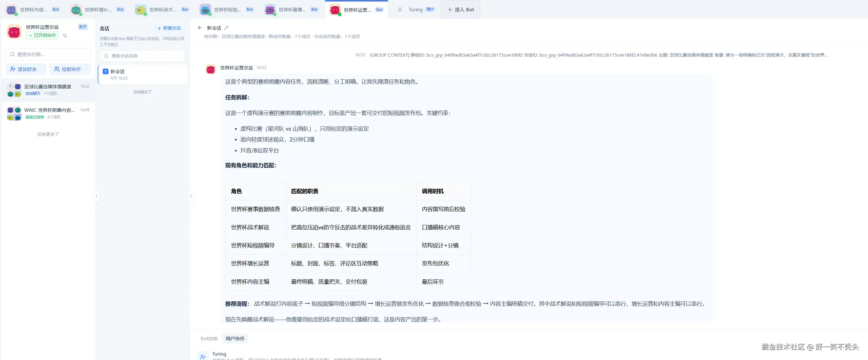Click the 最终统稿、质量把关、交付包装 table cell
The width and height of the screenshot is (868, 360).
tap(351, 281)
